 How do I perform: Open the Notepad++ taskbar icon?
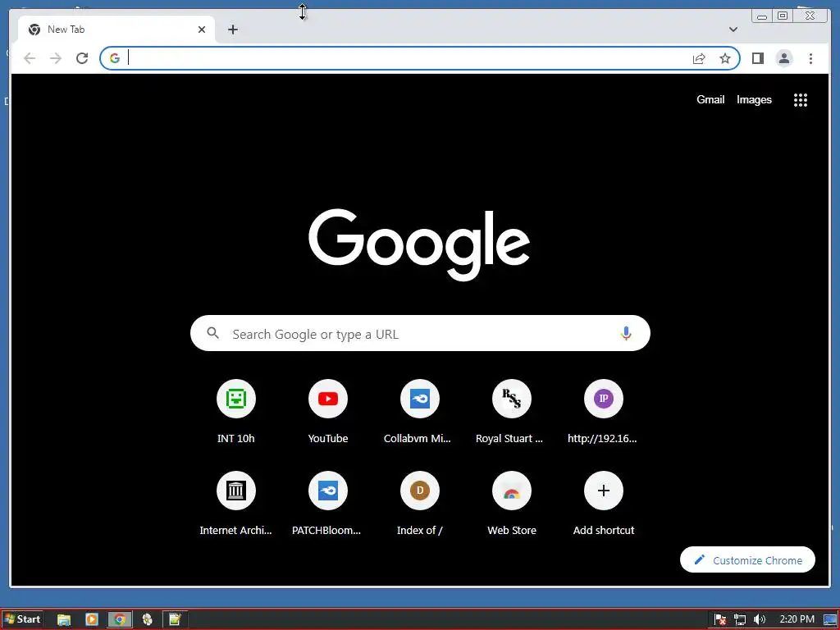[175, 620]
